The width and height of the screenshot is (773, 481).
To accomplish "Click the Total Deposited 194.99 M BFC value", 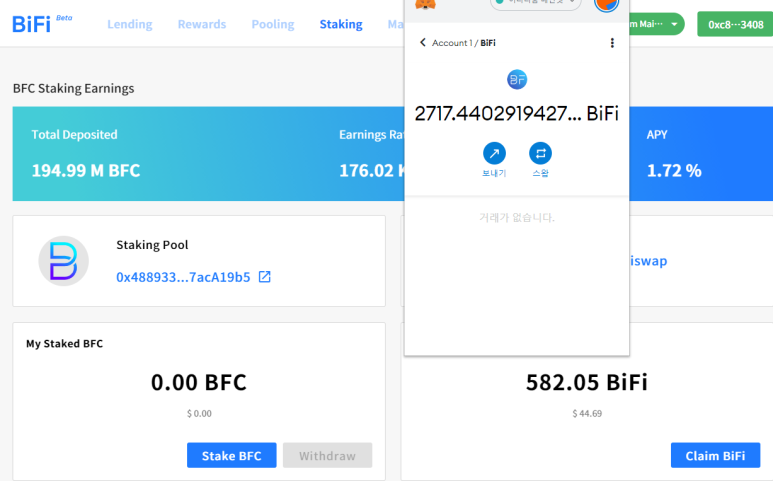I will click(x=86, y=171).
